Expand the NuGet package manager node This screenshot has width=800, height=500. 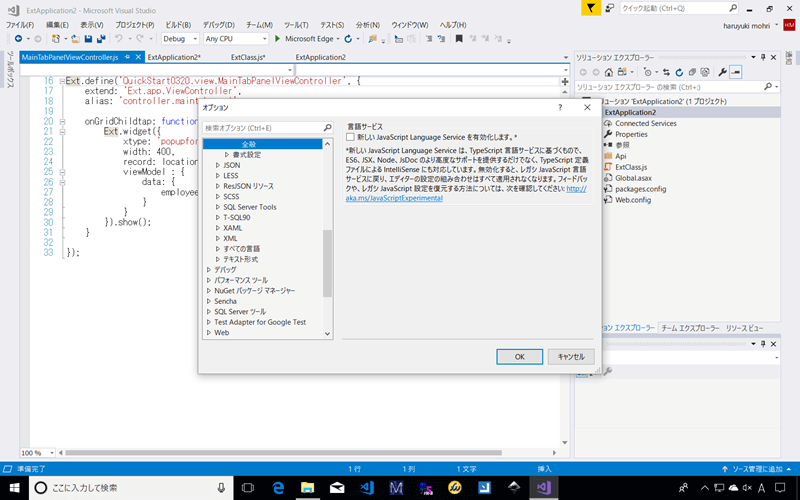209,291
